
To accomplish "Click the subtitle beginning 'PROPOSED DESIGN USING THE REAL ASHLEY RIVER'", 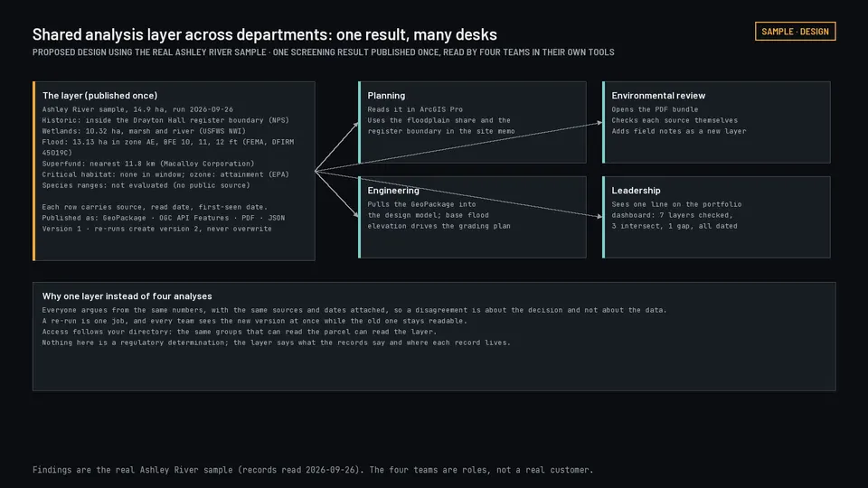I will point(324,52).
